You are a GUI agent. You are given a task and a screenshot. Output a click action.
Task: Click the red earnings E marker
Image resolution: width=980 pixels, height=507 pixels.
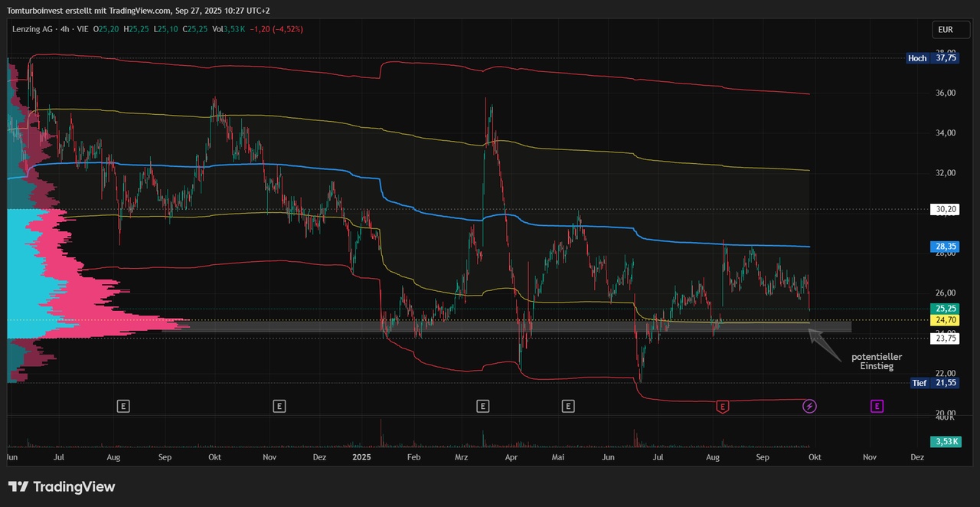[721, 406]
